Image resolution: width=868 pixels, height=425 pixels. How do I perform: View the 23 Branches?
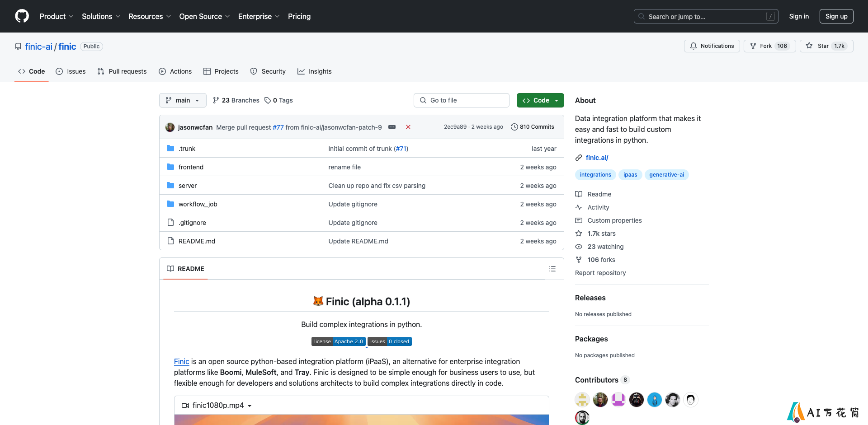tap(236, 100)
